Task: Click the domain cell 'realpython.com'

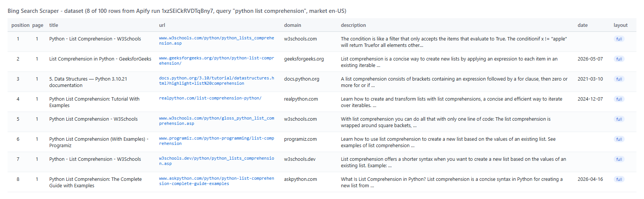Action: pyautogui.click(x=301, y=99)
